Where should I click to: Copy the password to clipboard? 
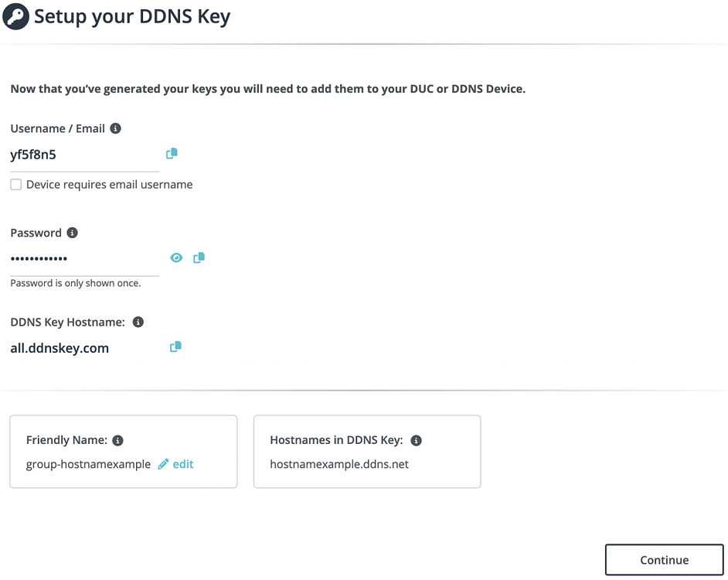pyautogui.click(x=199, y=258)
